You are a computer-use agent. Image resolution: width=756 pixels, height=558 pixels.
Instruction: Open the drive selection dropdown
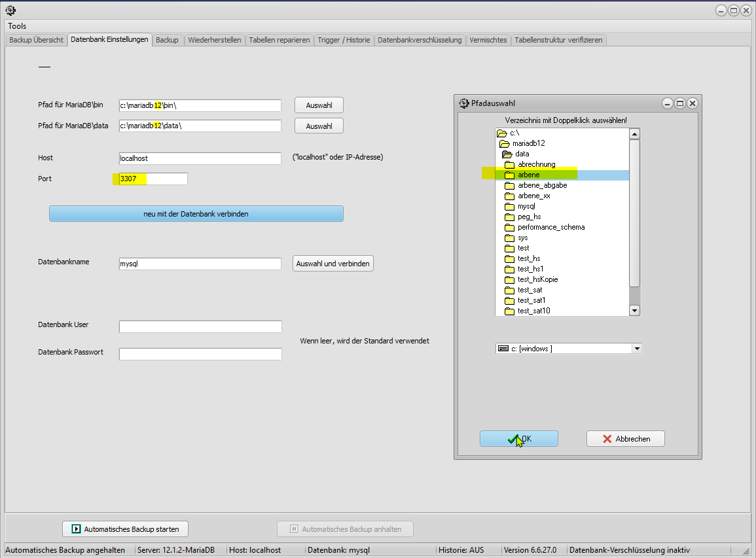coord(636,348)
